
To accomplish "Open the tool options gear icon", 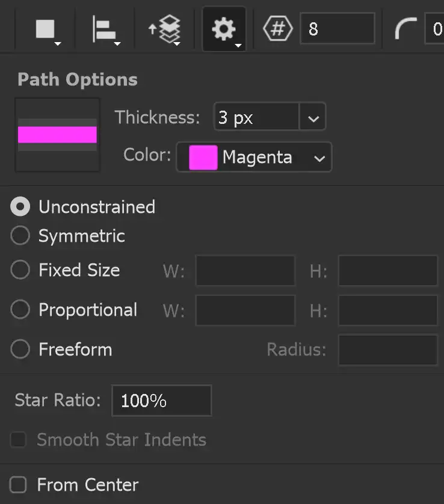I will click(x=223, y=26).
